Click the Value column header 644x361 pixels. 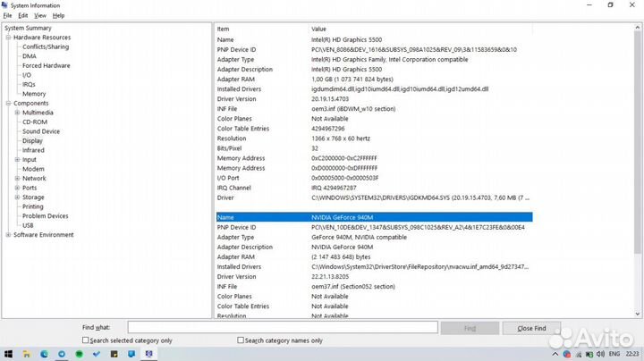coord(420,29)
